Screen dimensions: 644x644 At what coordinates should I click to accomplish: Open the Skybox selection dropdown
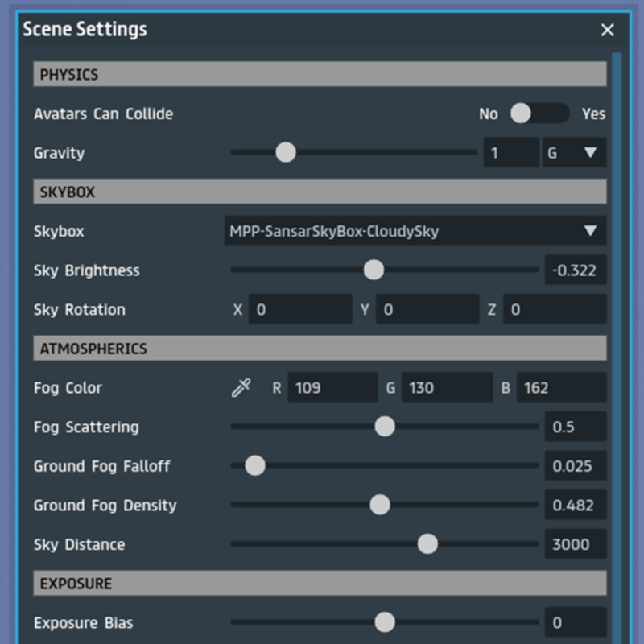(415, 232)
